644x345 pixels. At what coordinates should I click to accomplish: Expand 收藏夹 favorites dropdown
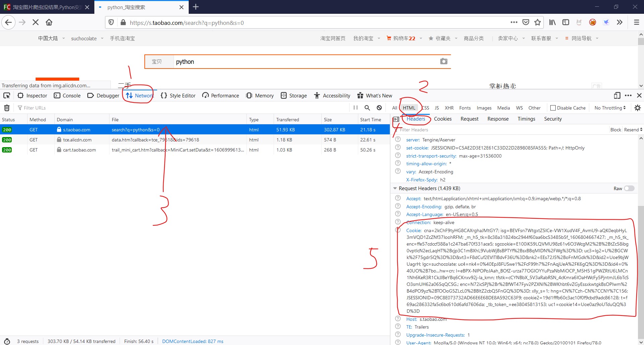[x=443, y=38]
